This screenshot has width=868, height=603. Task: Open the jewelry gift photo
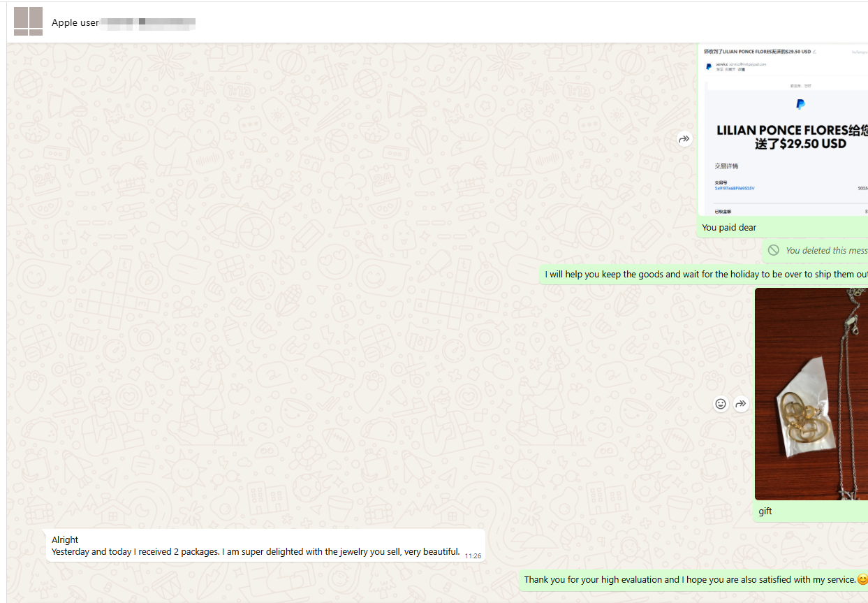pyautogui.click(x=811, y=394)
